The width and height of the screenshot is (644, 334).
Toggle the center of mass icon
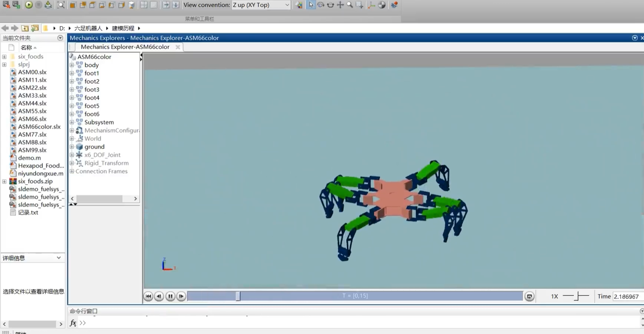tap(382, 5)
